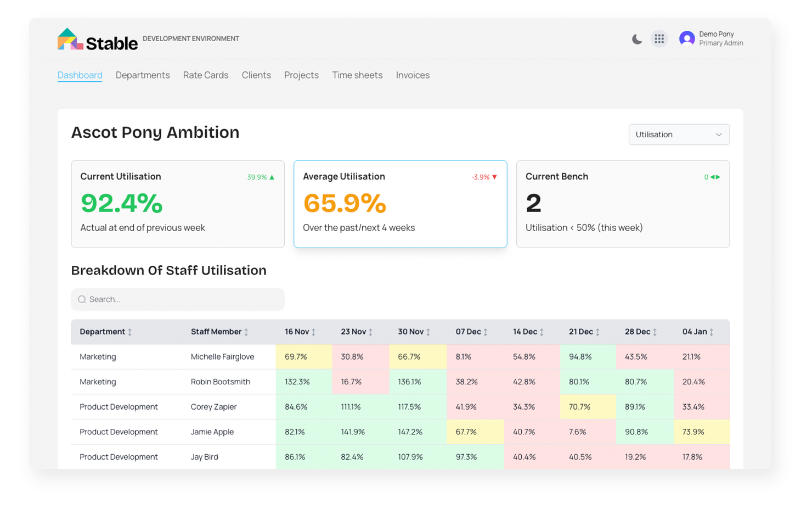Sort table by Department column arrows
The height and width of the screenshot is (520, 812).
130,332
